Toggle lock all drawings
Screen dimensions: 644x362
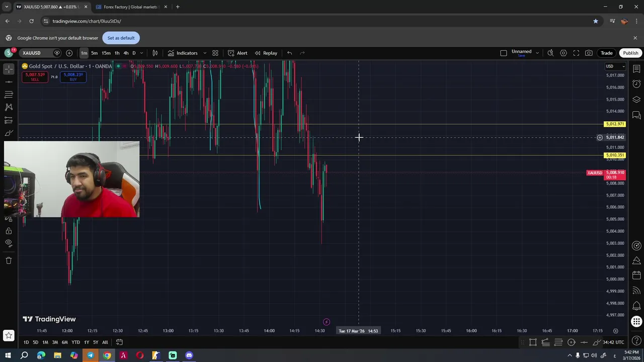click(9, 231)
